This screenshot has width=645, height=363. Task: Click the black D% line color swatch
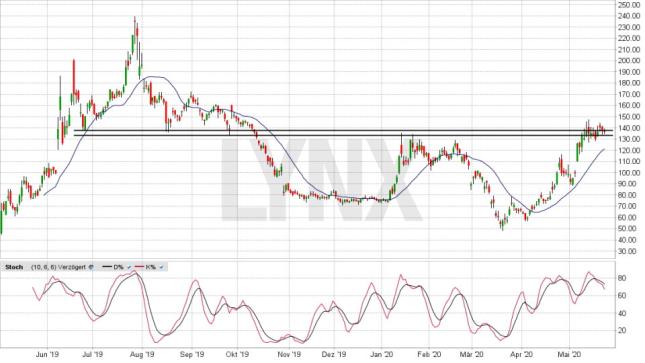(x=107, y=267)
